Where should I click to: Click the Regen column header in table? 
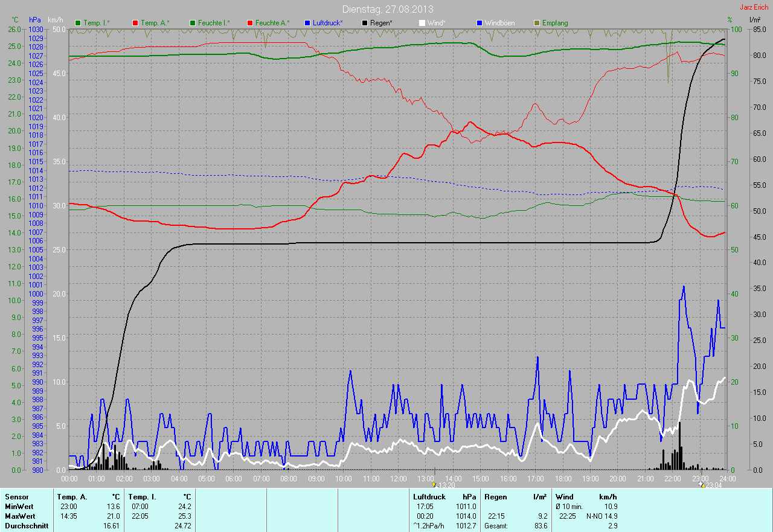coord(495,497)
